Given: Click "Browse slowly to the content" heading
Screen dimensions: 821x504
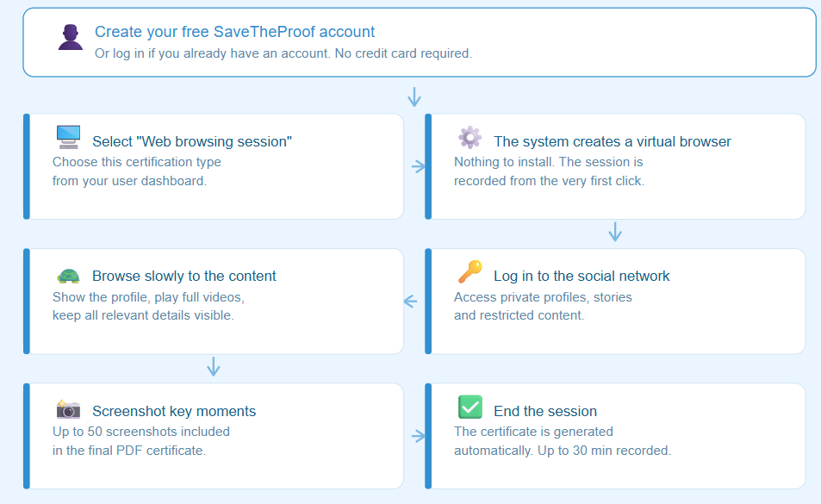Looking at the screenshot, I should pos(183,276).
